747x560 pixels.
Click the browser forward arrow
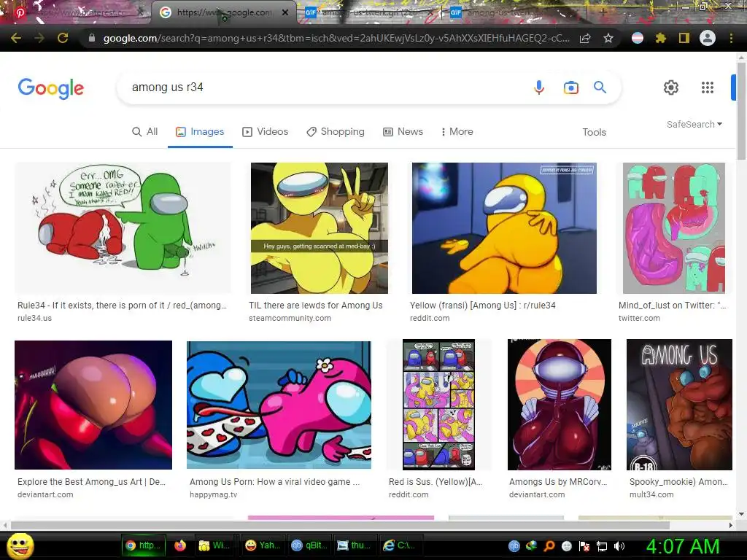[39, 38]
